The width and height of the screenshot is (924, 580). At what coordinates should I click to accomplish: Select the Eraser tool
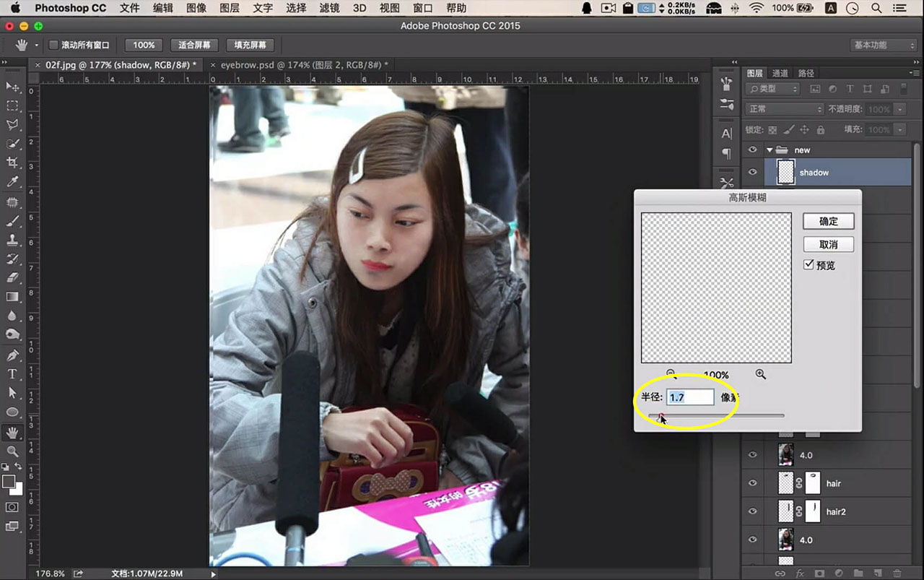(x=12, y=278)
